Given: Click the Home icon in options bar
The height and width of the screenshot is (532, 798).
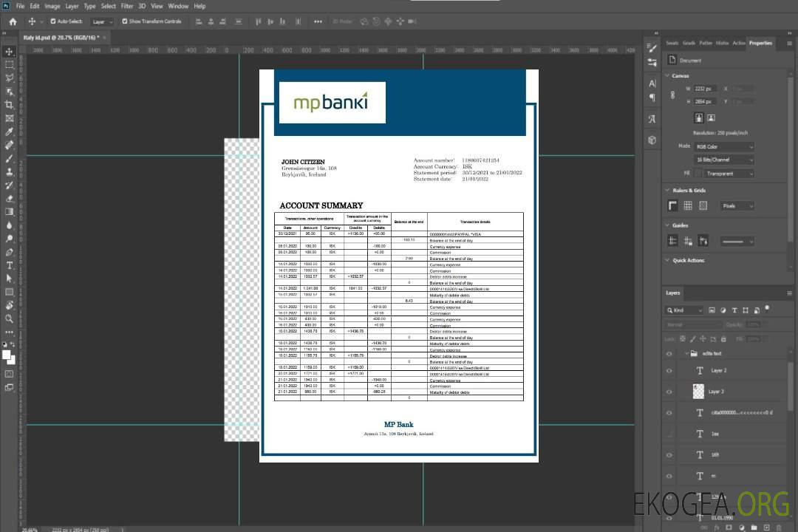Looking at the screenshot, I should tap(12, 21).
